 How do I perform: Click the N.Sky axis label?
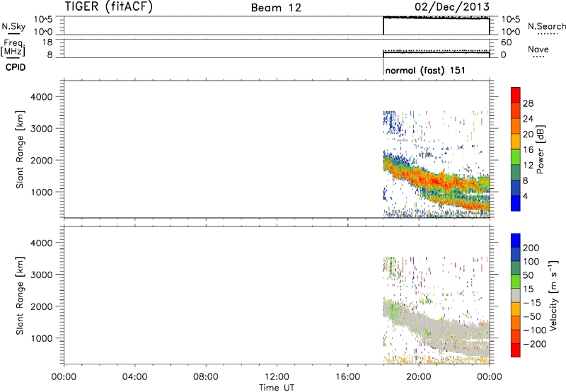point(13,26)
